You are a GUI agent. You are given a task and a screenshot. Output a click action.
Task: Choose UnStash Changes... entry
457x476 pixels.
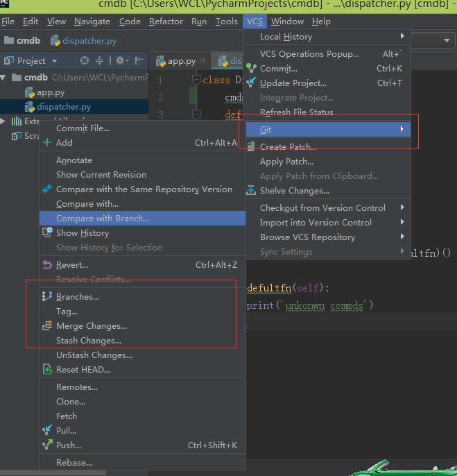tap(142, 355)
